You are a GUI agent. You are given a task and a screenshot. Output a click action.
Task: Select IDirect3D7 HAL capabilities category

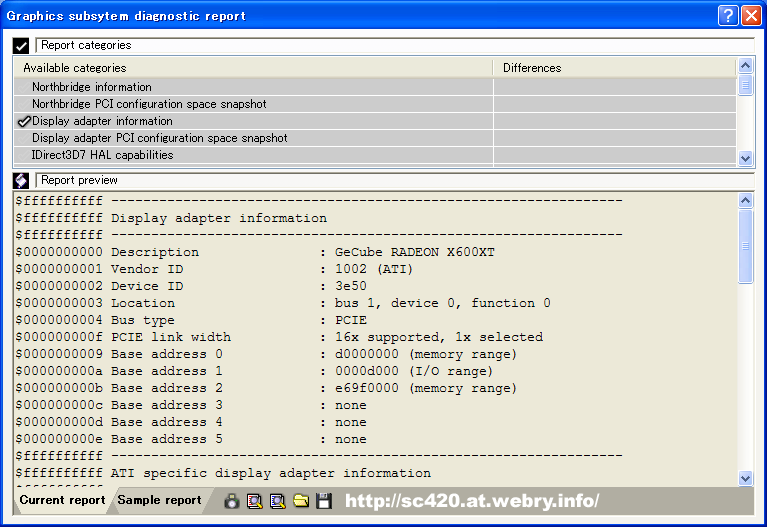(x=102, y=155)
